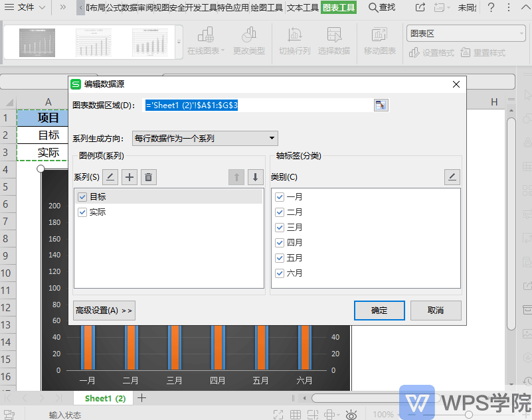Switch to normal grid view in status bar

tap(295, 415)
